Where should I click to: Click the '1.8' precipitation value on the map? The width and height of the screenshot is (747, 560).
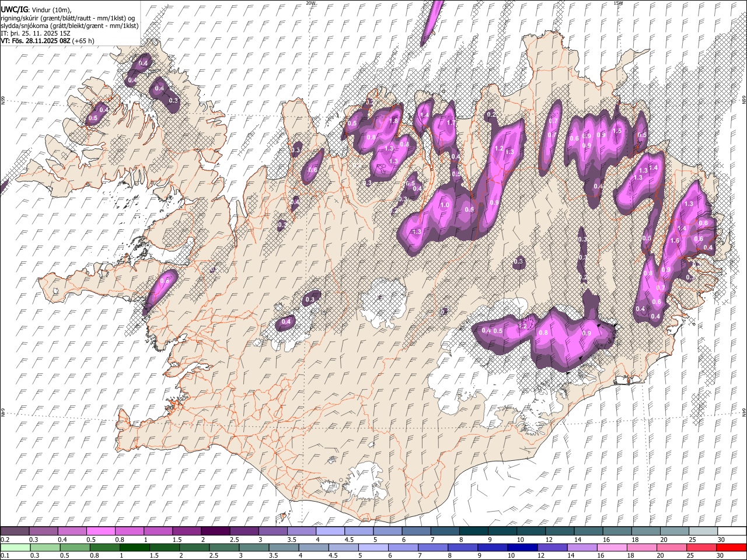point(393,121)
